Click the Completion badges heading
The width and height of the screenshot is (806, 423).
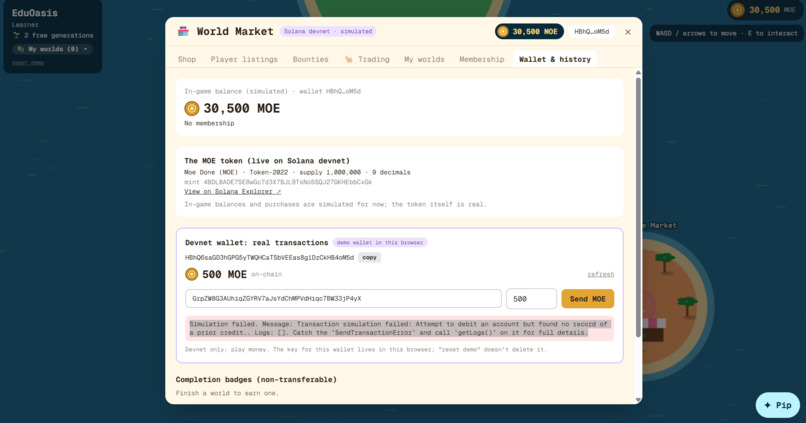pyautogui.click(x=256, y=379)
